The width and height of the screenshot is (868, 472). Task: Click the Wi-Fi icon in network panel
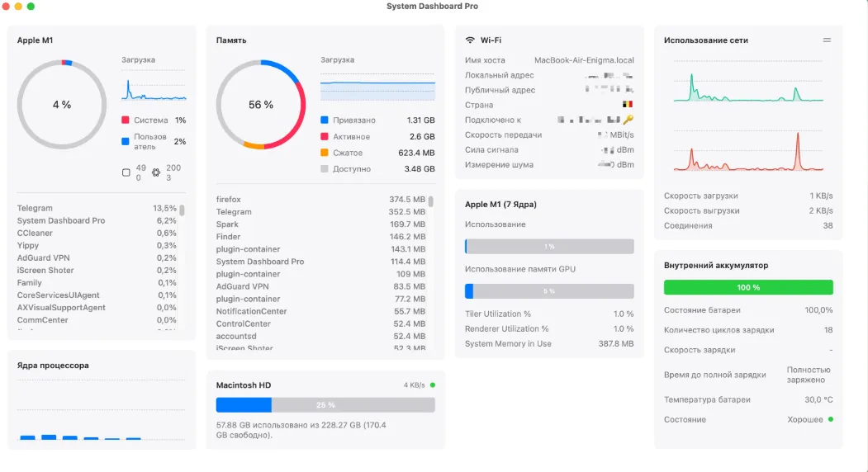[470, 40]
